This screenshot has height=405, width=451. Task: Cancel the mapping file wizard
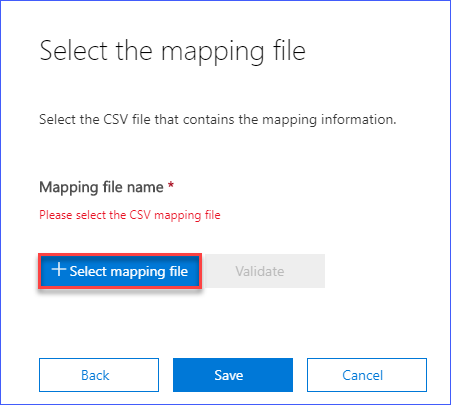click(367, 375)
